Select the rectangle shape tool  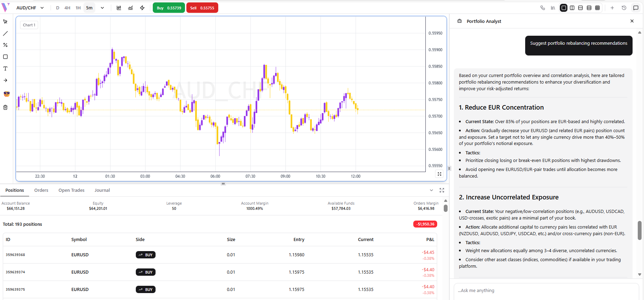click(x=5, y=57)
